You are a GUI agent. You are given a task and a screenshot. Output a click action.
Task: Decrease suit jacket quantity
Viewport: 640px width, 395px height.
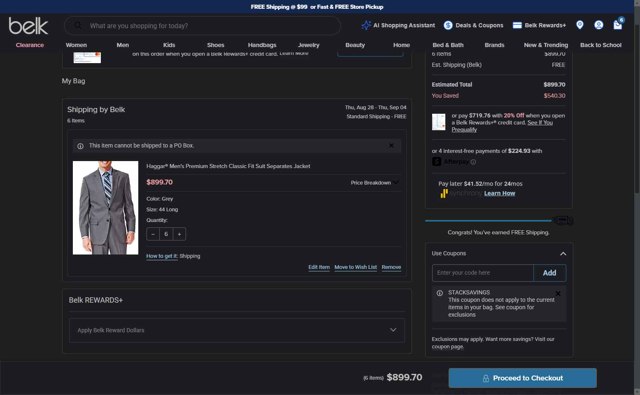point(153,234)
